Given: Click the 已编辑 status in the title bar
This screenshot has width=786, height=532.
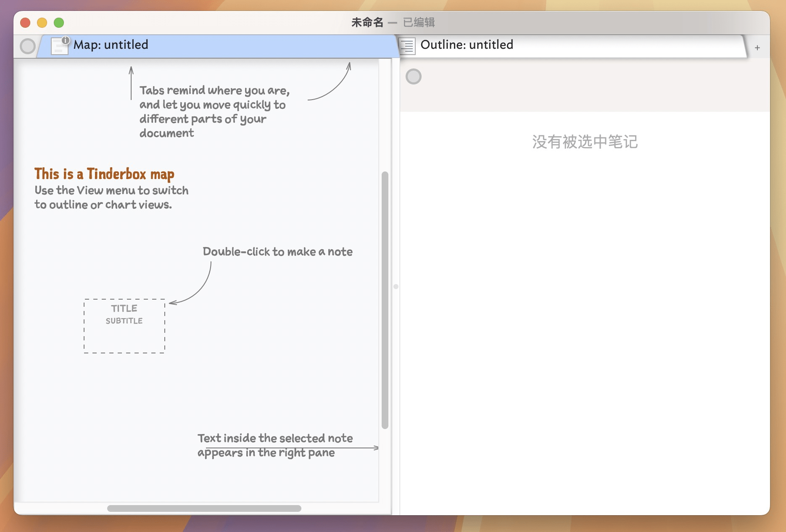Looking at the screenshot, I should point(419,22).
